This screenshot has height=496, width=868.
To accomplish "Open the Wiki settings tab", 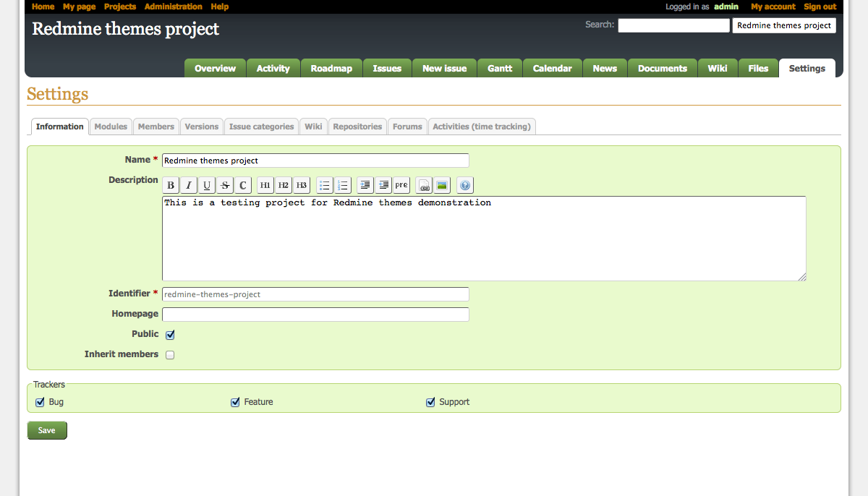I will click(x=313, y=127).
